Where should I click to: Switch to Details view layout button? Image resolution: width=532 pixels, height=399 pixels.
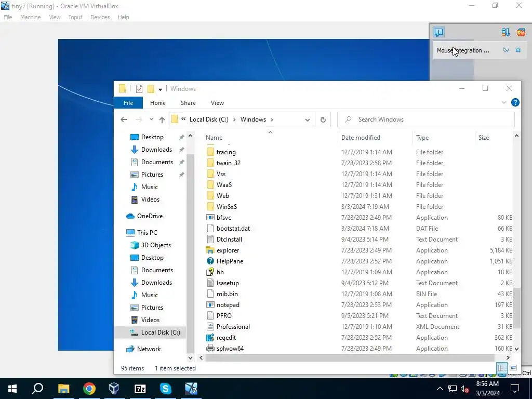(502, 368)
